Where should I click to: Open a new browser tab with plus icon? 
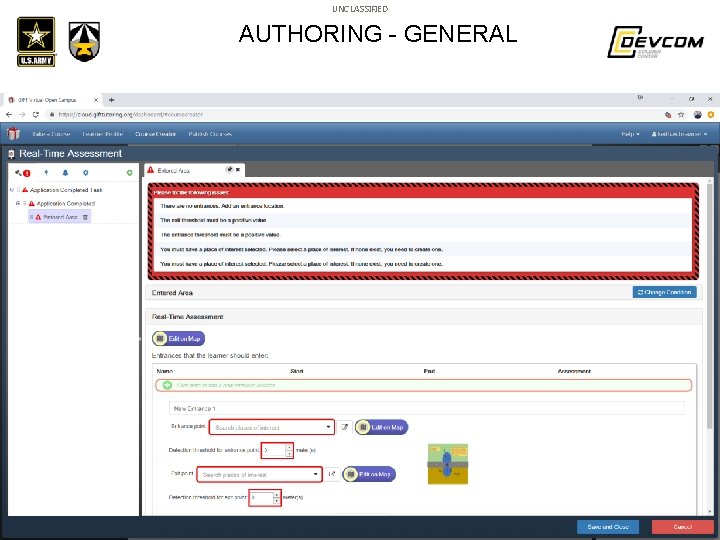click(111, 100)
